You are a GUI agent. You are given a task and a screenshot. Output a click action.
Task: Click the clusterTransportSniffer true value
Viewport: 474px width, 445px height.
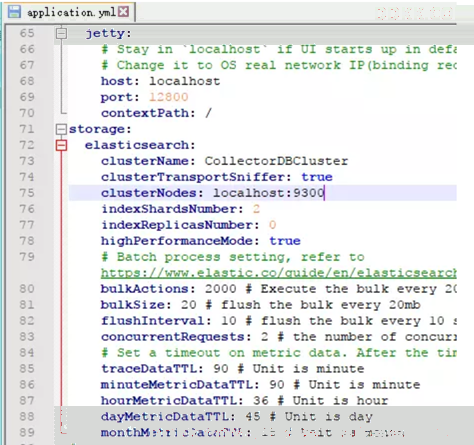point(317,177)
